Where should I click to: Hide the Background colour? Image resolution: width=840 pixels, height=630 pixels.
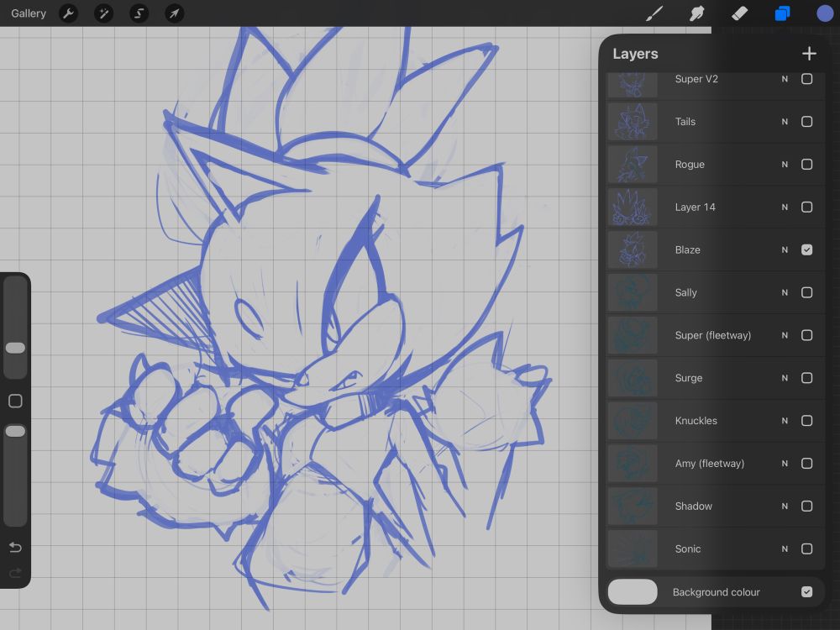[x=806, y=592]
